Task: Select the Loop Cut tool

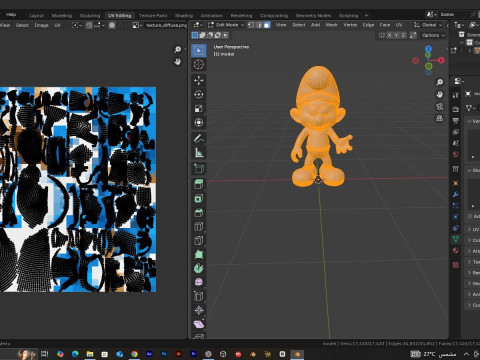Action: point(199,226)
